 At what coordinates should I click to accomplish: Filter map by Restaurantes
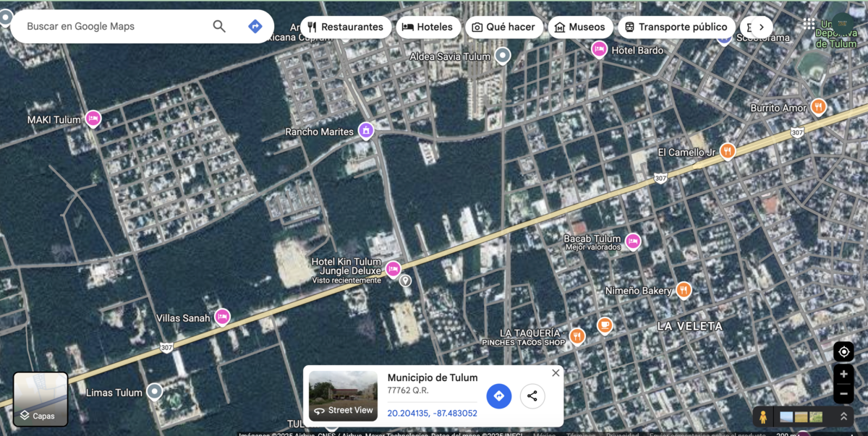(346, 27)
